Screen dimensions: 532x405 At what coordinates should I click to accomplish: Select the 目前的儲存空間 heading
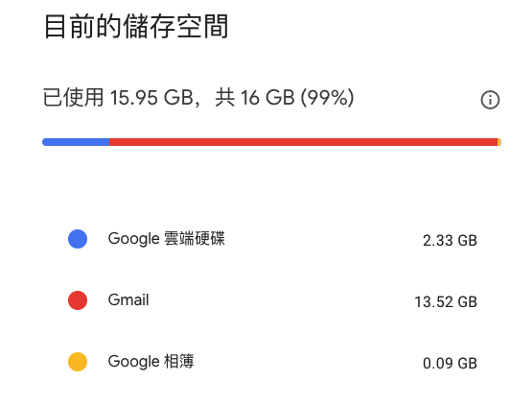point(136,27)
